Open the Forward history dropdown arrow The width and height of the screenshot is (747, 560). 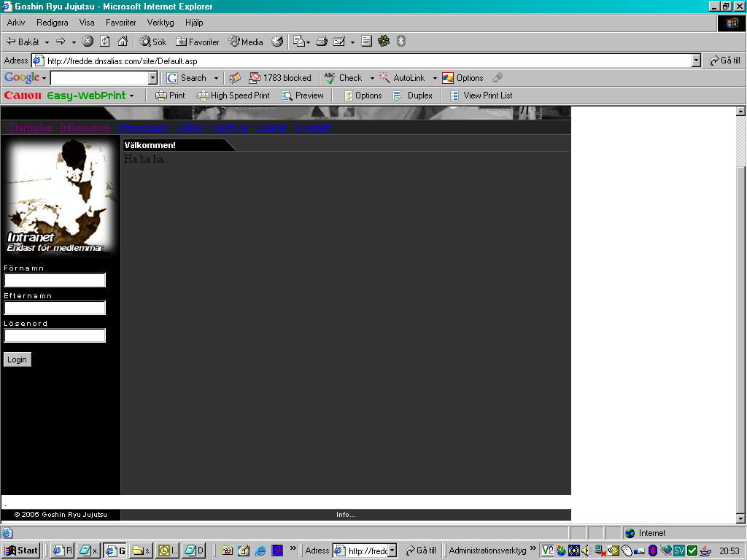74,42
